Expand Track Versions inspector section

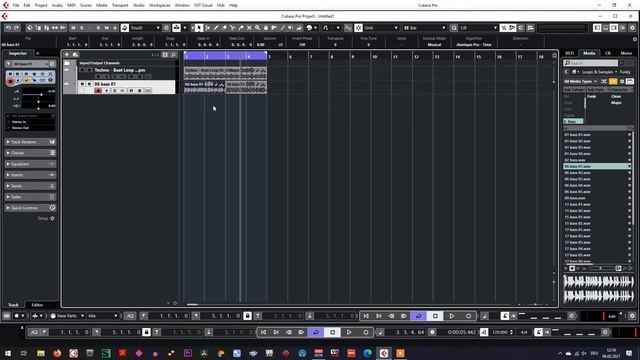pos(30,142)
